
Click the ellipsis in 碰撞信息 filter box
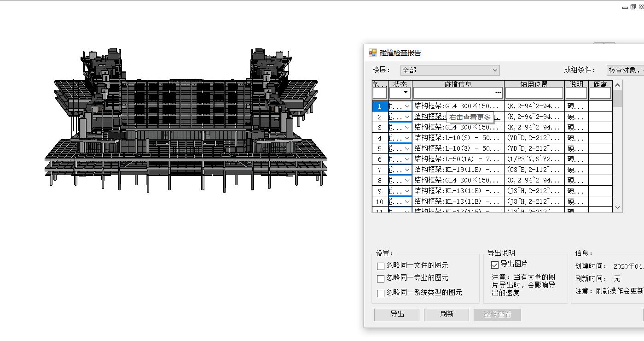[498, 93]
